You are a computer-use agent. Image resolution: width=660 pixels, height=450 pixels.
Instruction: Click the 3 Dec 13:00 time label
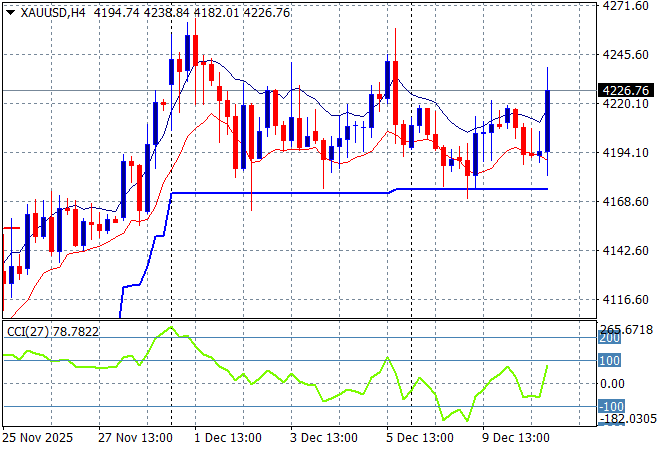[325, 437]
